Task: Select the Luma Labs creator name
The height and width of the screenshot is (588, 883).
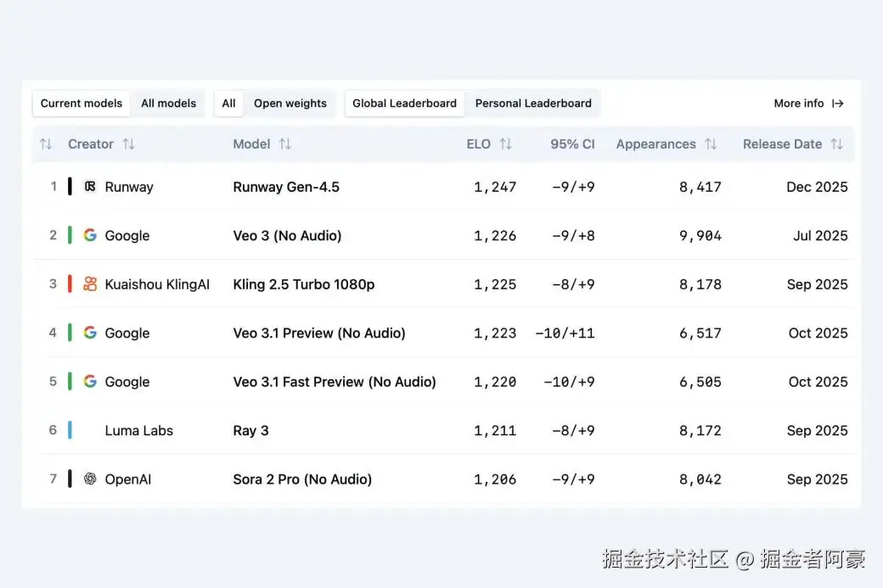Action: (x=139, y=430)
